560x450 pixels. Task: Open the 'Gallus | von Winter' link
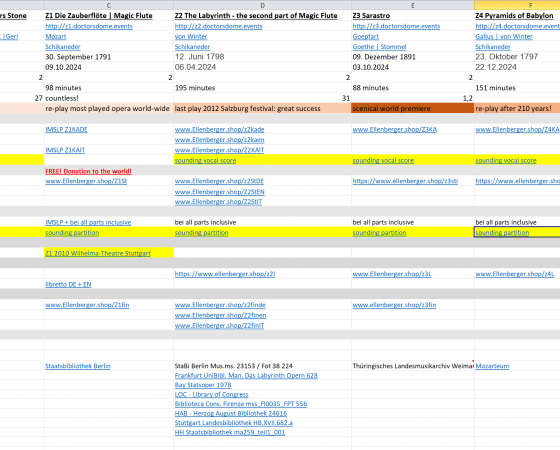[x=504, y=36]
